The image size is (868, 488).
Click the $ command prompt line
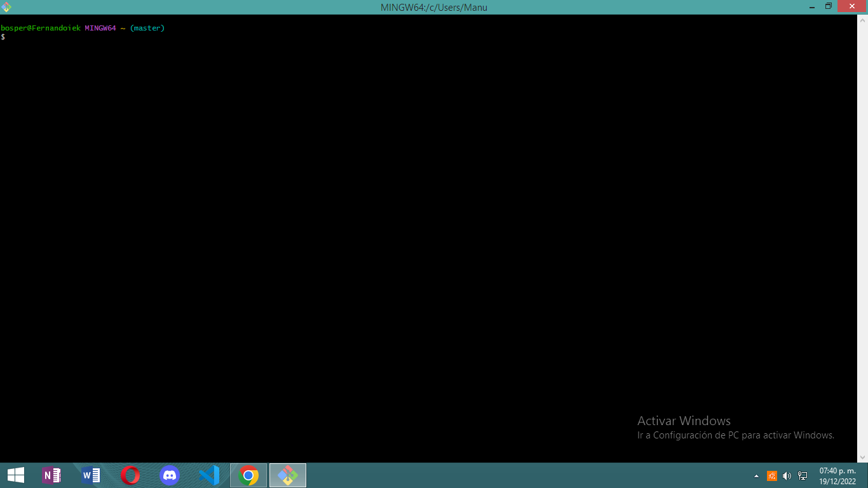pyautogui.click(x=3, y=37)
